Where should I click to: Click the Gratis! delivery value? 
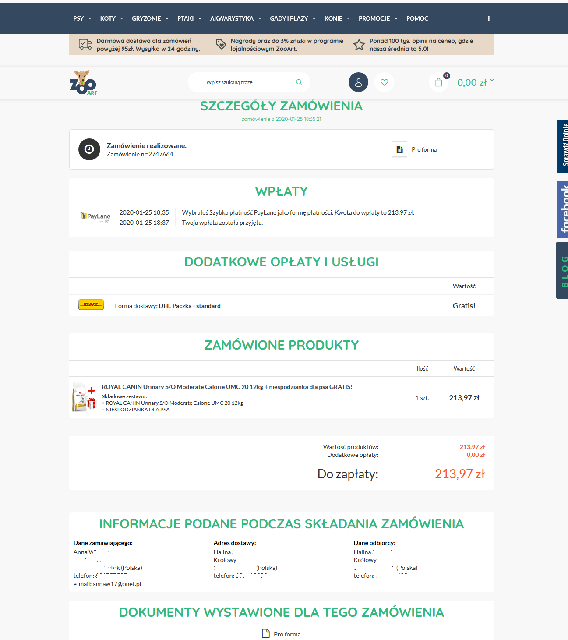[464, 305]
